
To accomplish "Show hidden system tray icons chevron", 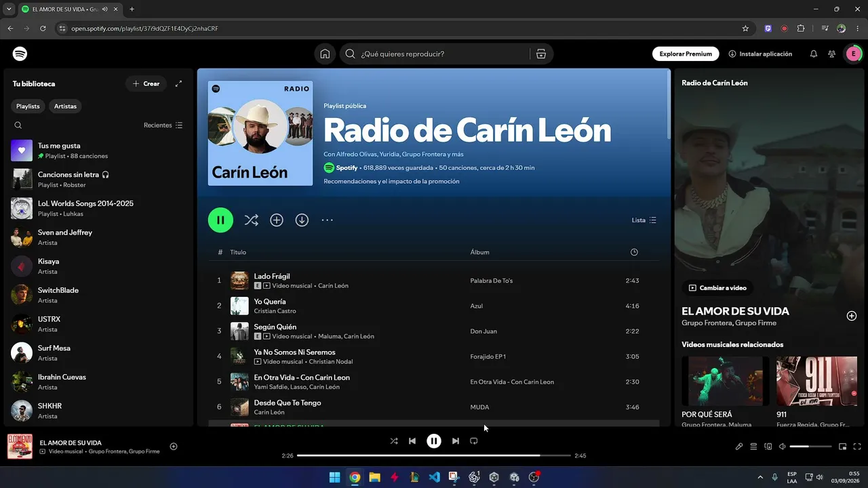I will [x=759, y=477].
